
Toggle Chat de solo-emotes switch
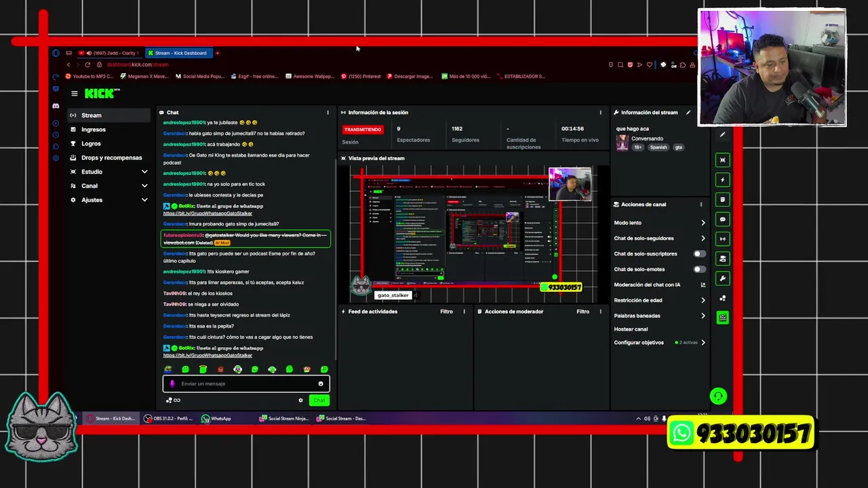[698, 269]
